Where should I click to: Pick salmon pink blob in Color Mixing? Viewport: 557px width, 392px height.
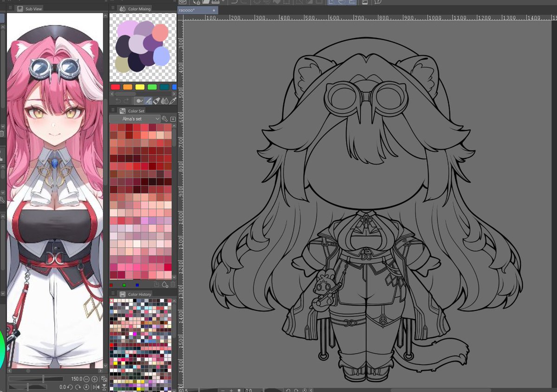pyautogui.click(x=160, y=33)
